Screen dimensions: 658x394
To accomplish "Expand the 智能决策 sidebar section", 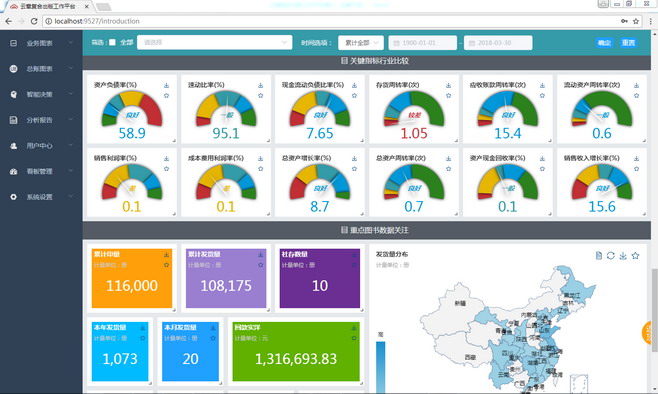I will 41,94.
